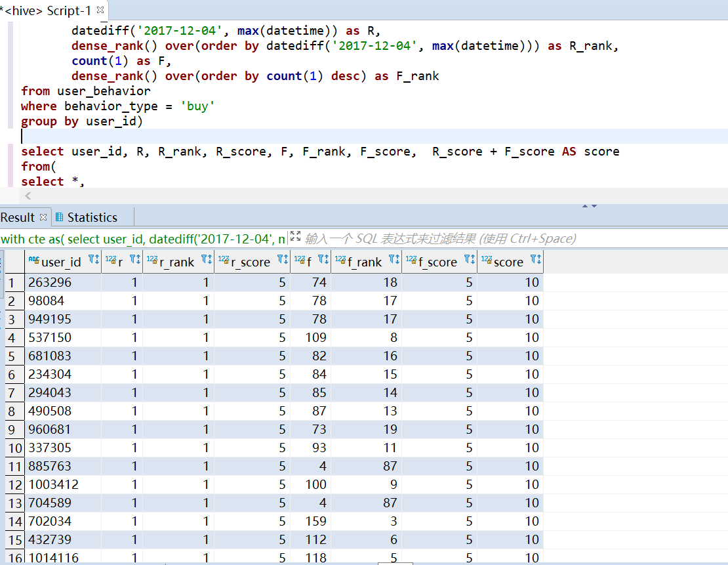
Task: Select row number 11 header
Action: tap(14, 466)
